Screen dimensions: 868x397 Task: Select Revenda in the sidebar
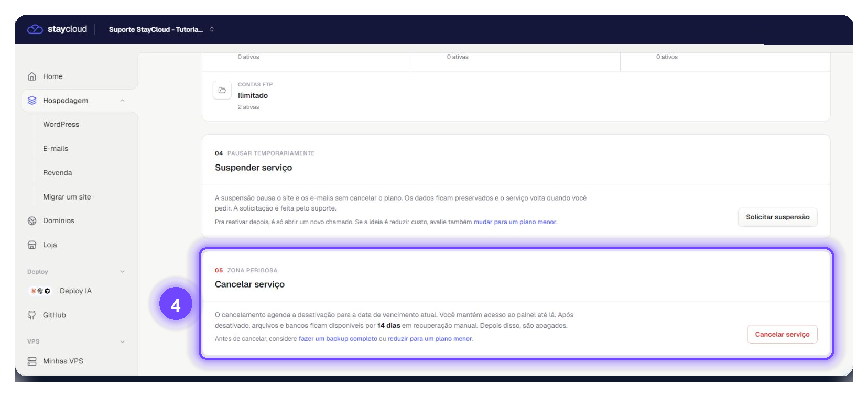[x=58, y=173]
